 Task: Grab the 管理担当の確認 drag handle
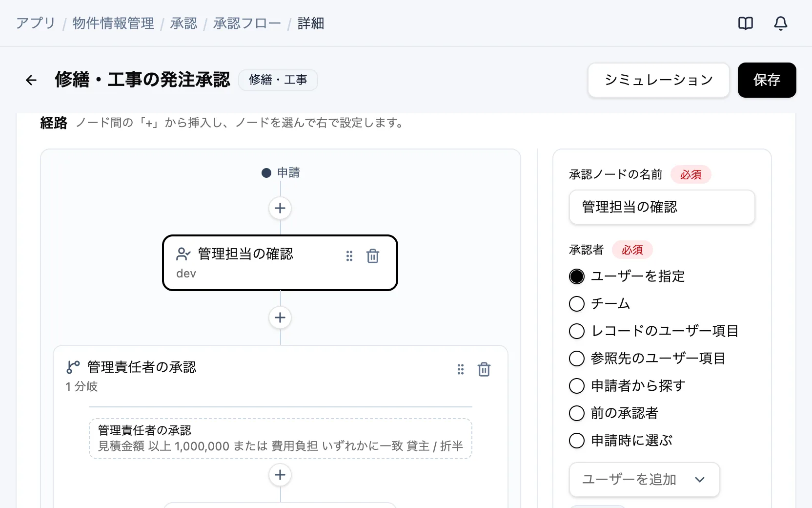click(x=349, y=255)
